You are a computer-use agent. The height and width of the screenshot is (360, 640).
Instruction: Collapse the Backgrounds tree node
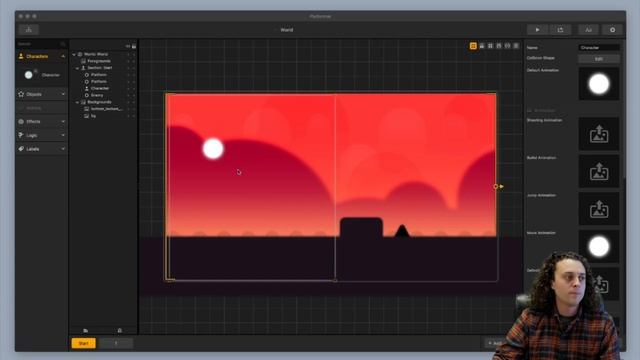coord(77,102)
